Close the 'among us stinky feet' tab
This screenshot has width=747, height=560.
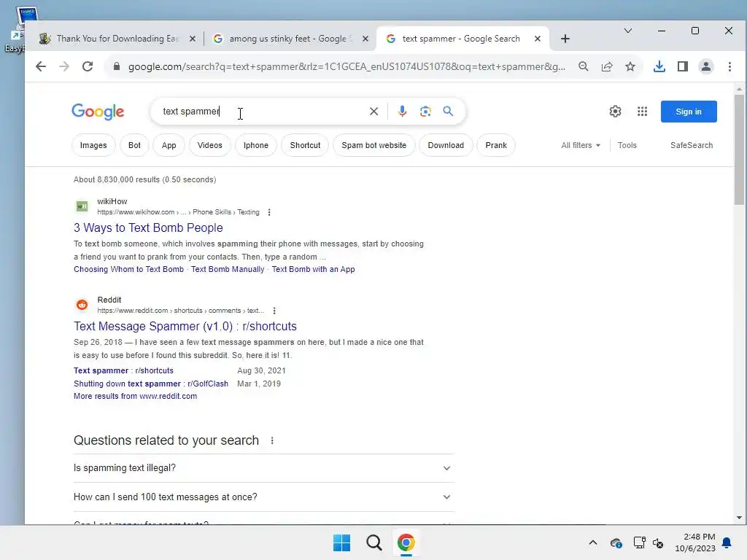tap(365, 39)
